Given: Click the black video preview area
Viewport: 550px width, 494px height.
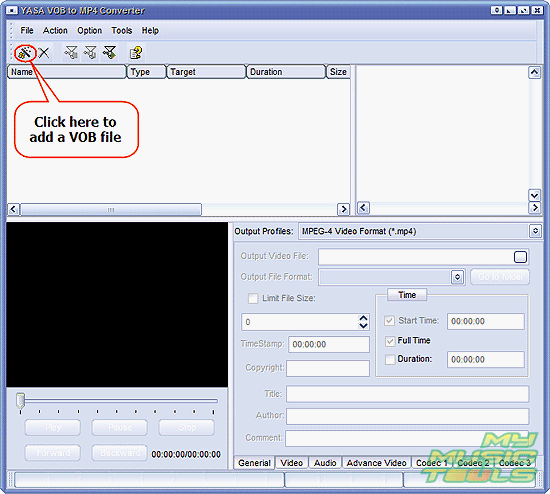Looking at the screenshot, I should tap(117, 305).
